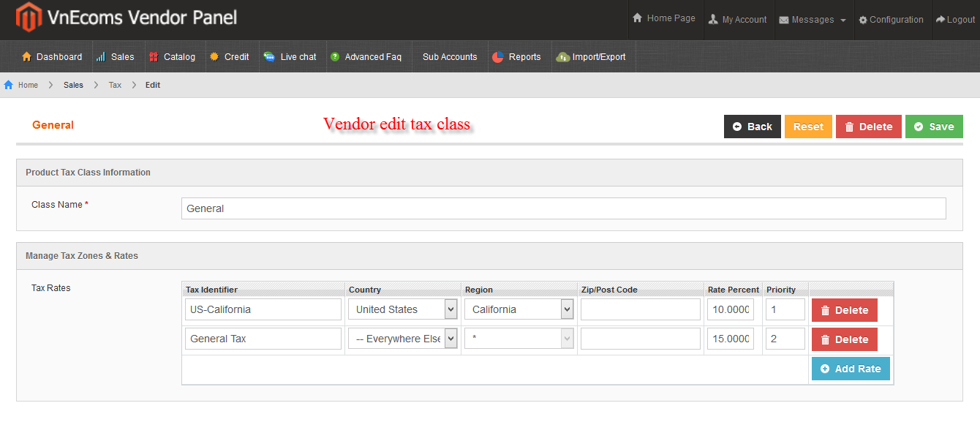Image resolution: width=980 pixels, height=422 pixels.
Task: Click the Reports pie chart icon
Action: [x=498, y=56]
